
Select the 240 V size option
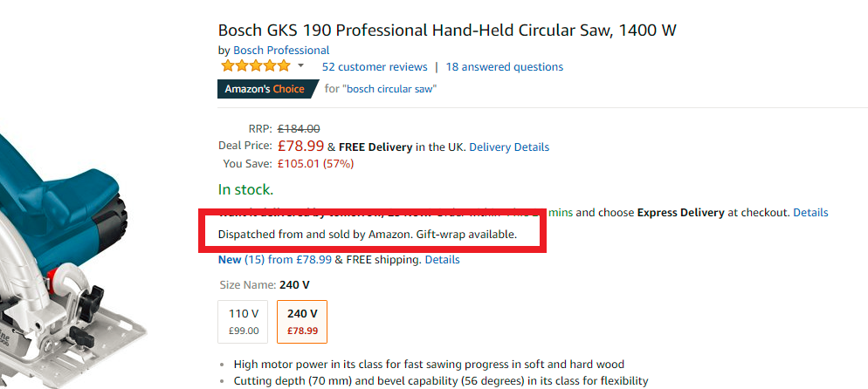pyautogui.click(x=302, y=321)
